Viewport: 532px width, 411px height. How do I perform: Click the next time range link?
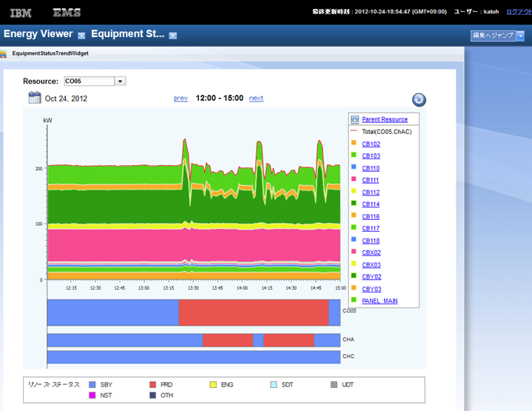256,98
